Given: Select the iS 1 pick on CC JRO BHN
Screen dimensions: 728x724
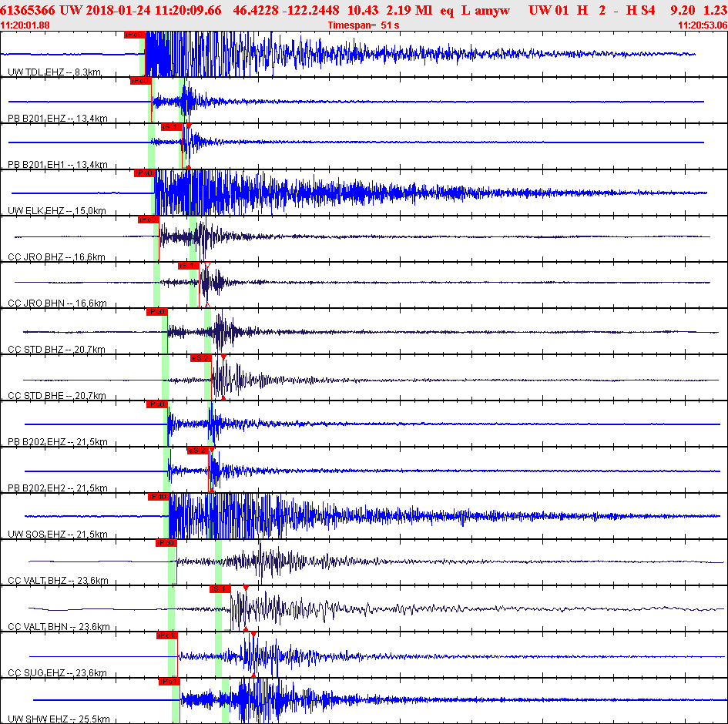Looking at the screenshot, I should [189, 266].
